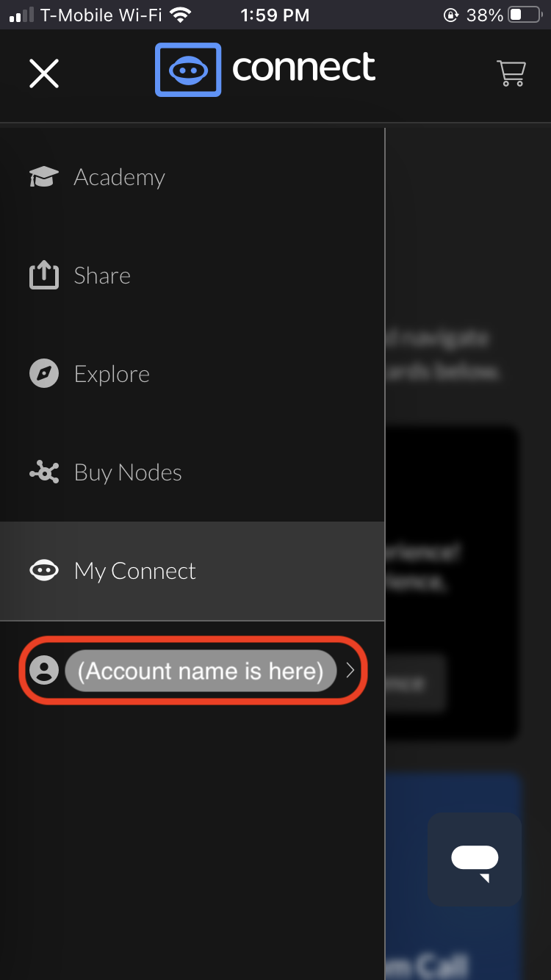This screenshot has height=980, width=551.
Task: Open the chat support bubble
Action: click(x=475, y=860)
